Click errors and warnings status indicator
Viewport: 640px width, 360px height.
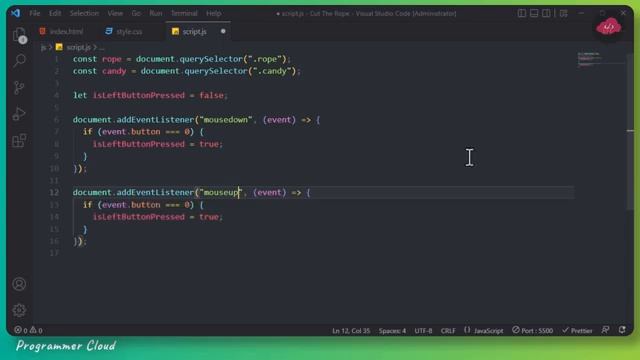(28, 330)
